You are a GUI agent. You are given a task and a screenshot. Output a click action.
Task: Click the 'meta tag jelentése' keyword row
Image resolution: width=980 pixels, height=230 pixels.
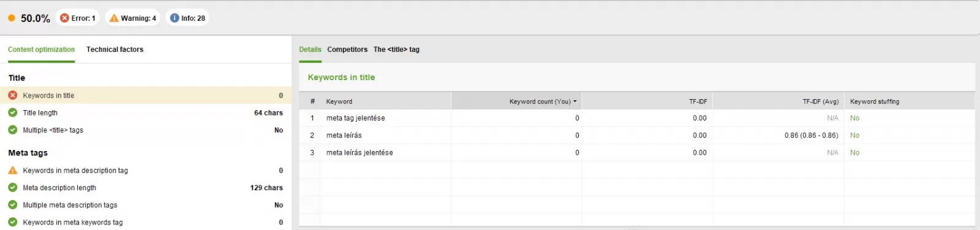[637, 118]
